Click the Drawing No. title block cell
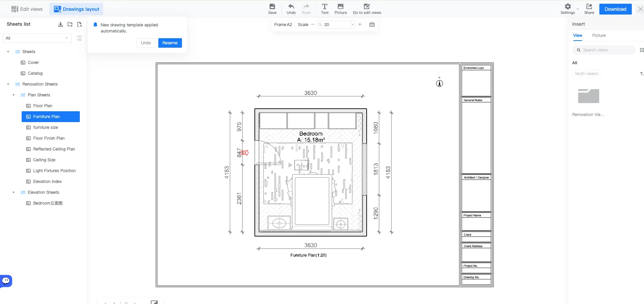The image size is (644, 304). coord(476,279)
